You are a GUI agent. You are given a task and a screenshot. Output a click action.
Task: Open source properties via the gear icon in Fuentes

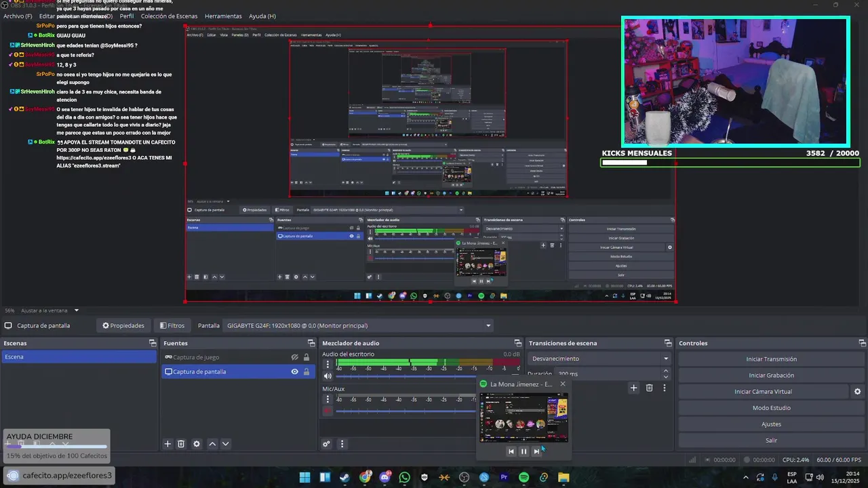point(197,444)
